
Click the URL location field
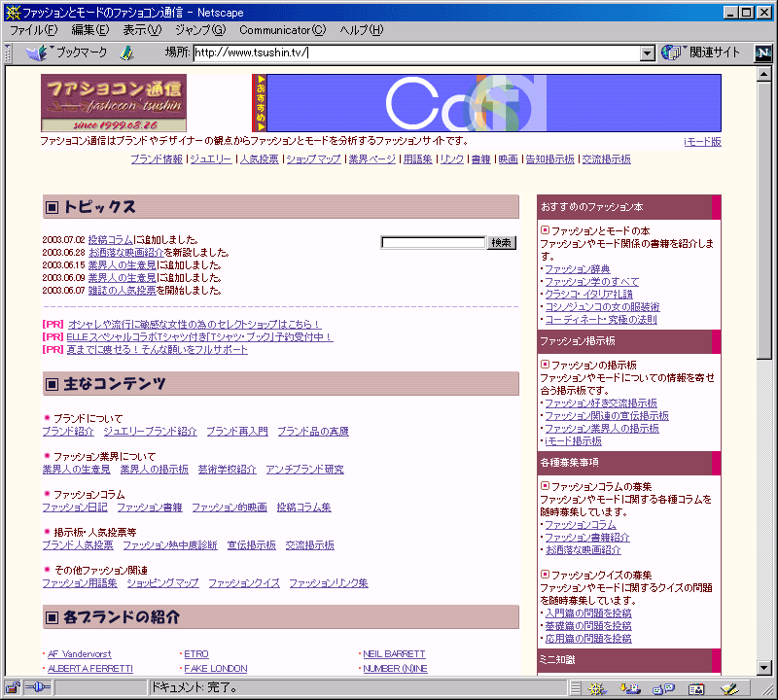pos(417,52)
